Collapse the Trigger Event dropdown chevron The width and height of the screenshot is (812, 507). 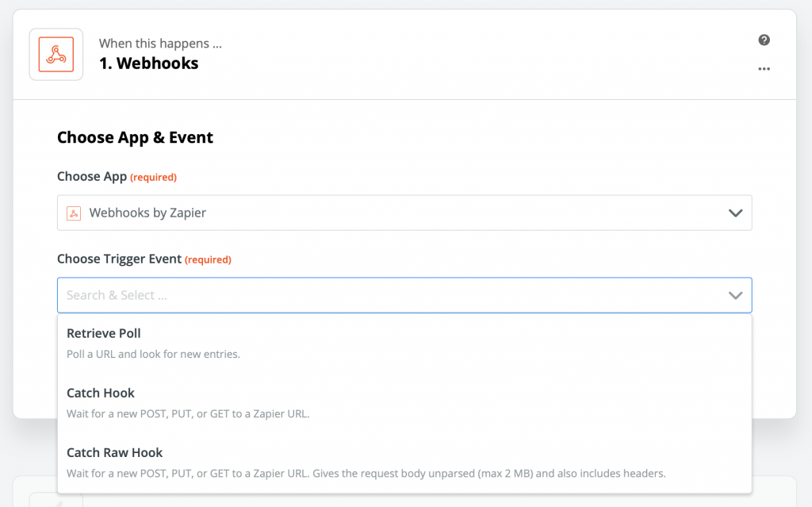click(x=735, y=295)
